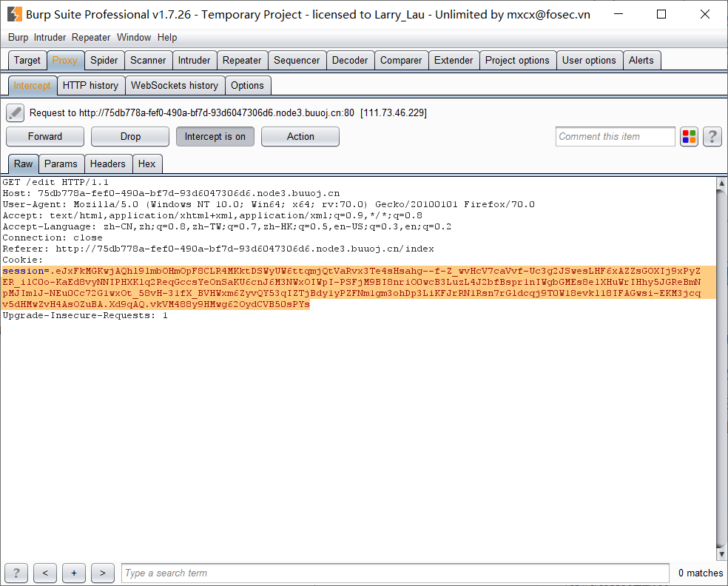Click the bottom-left search help icon
Viewport: 728px width, 586px height.
pos(16,573)
